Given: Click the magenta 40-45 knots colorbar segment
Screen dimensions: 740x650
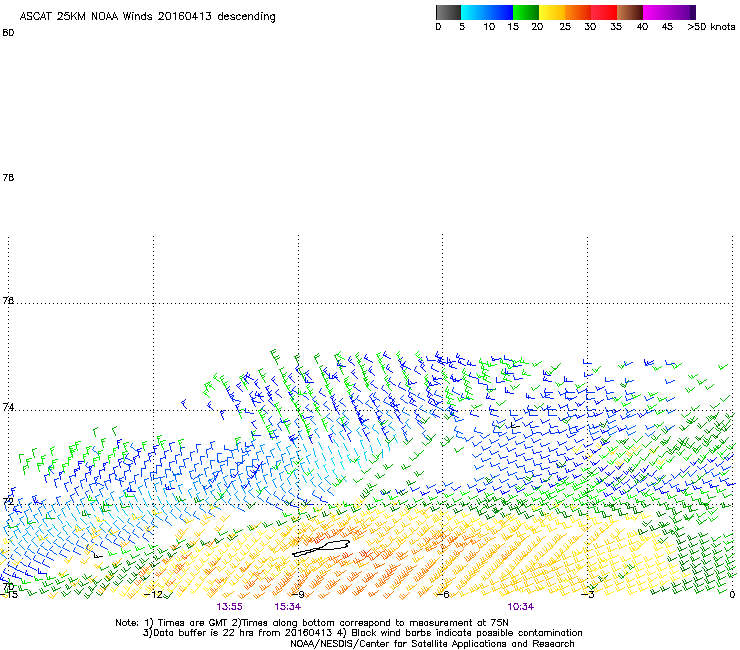Looking at the screenshot, I should pyautogui.click(x=656, y=12).
